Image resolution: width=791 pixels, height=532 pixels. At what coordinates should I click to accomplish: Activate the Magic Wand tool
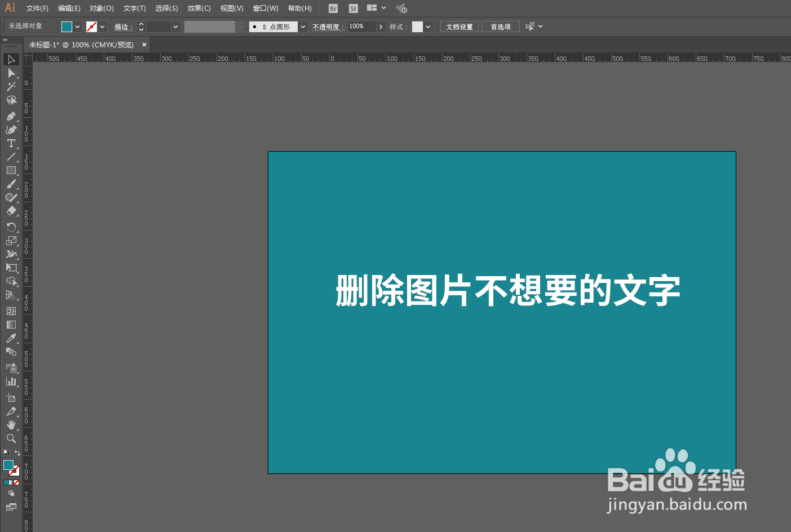[11, 87]
